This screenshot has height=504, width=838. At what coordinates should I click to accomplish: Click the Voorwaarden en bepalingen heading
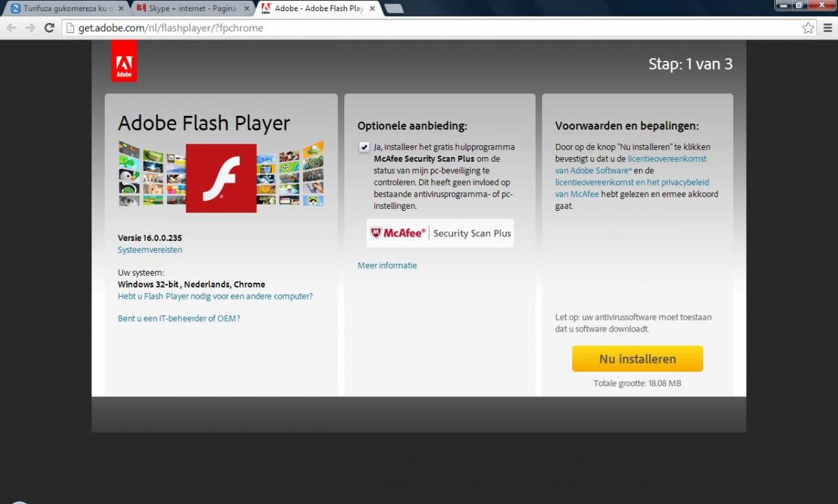point(627,126)
